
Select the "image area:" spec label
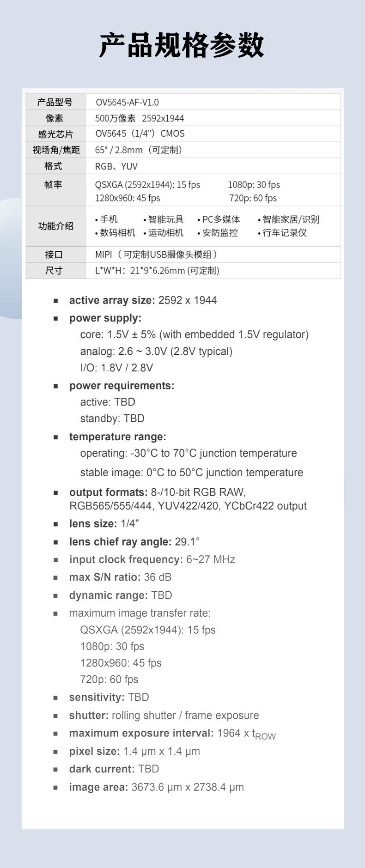click(x=98, y=787)
